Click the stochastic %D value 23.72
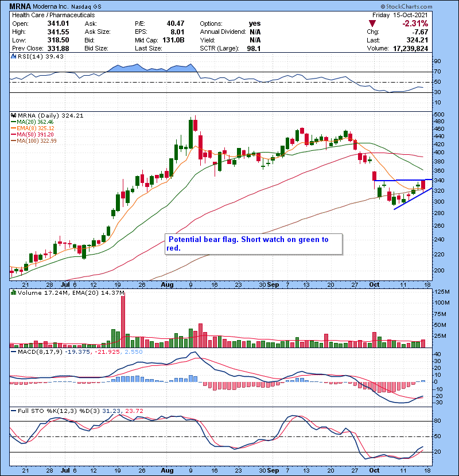Image resolution: width=459 pixels, height=476 pixels. point(134,411)
